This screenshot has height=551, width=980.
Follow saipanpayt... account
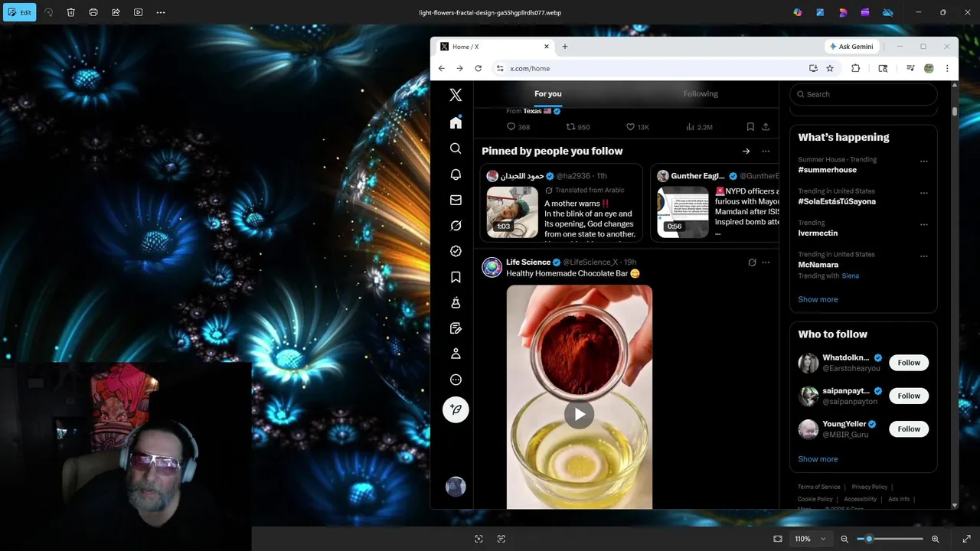(x=909, y=396)
